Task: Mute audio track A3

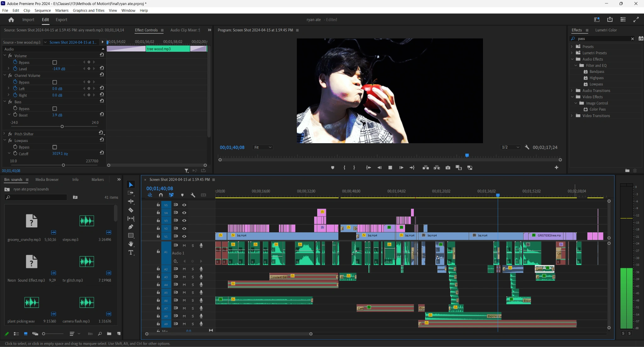Action: (x=184, y=277)
